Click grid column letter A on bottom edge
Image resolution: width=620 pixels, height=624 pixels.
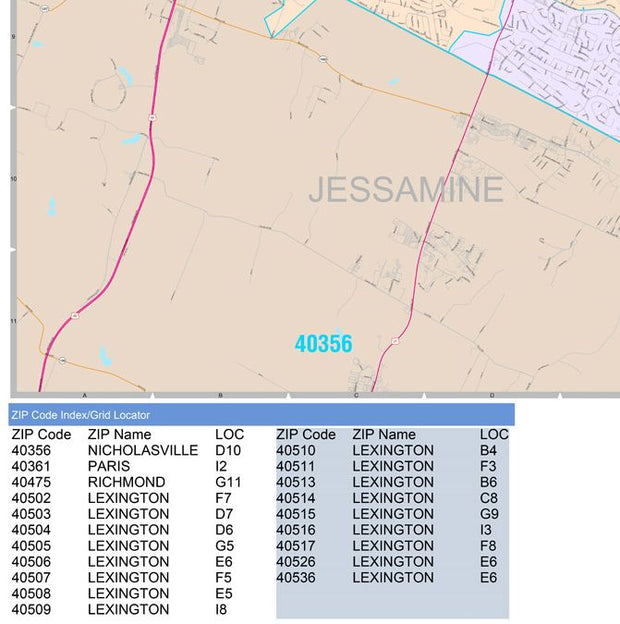pyautogui.click(x=84, y=396)
